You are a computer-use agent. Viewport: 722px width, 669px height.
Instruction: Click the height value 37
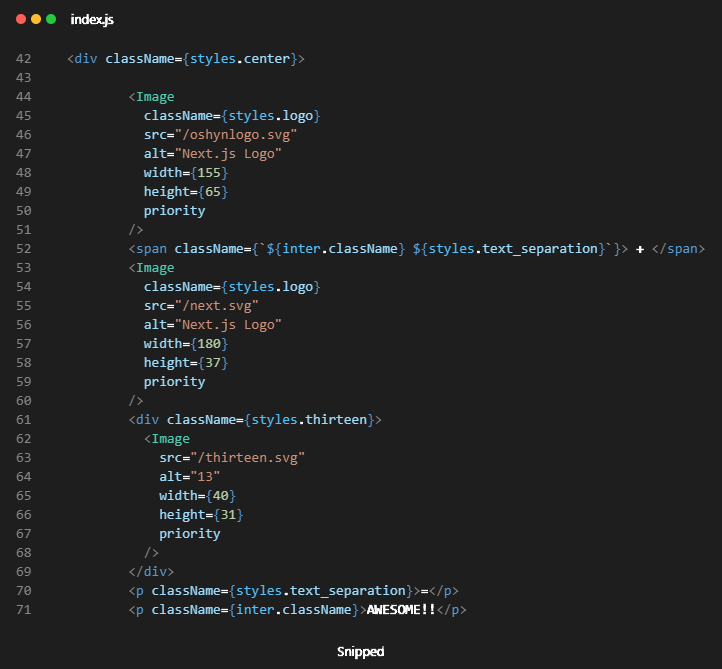tap(213, 363)
